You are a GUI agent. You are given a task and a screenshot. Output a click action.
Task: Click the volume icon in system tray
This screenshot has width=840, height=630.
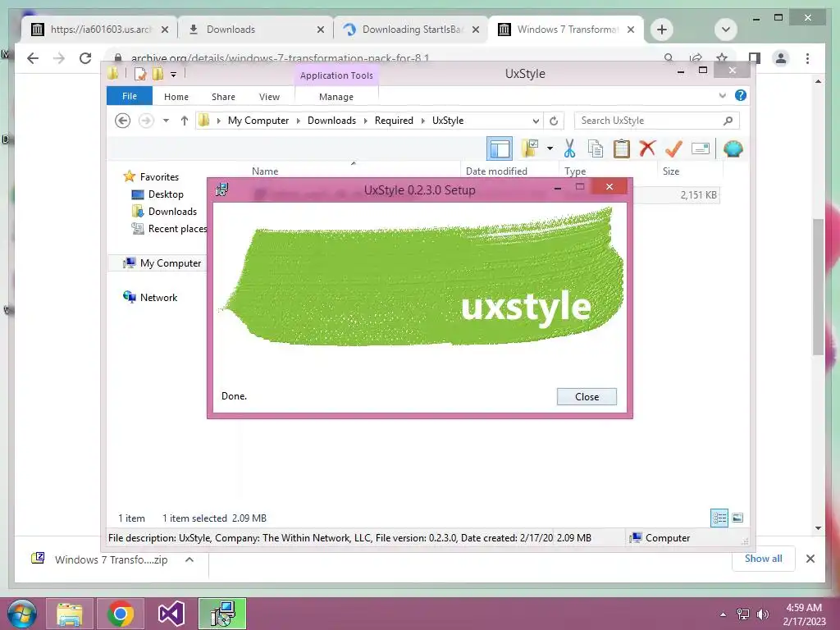pos(762,614)
